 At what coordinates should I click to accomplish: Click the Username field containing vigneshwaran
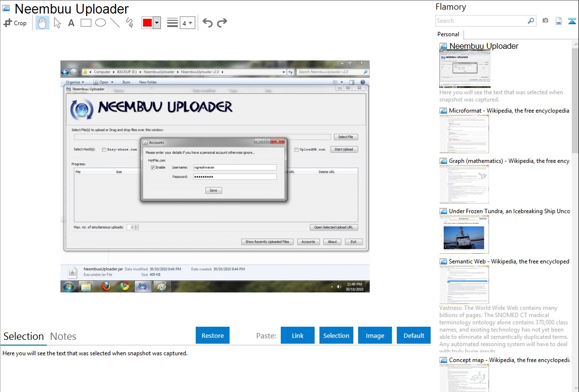point(235,167)
